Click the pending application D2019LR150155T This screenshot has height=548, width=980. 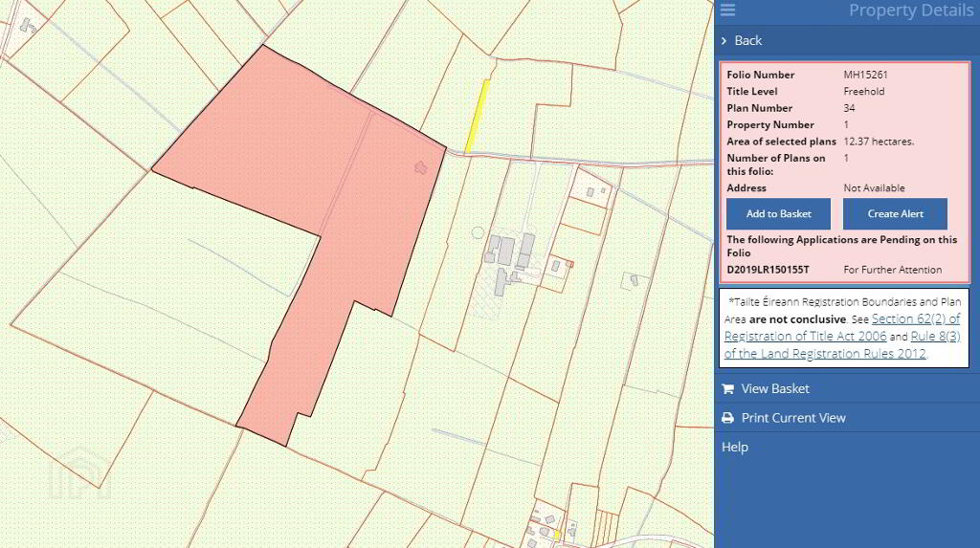click(x=768, y=270)
